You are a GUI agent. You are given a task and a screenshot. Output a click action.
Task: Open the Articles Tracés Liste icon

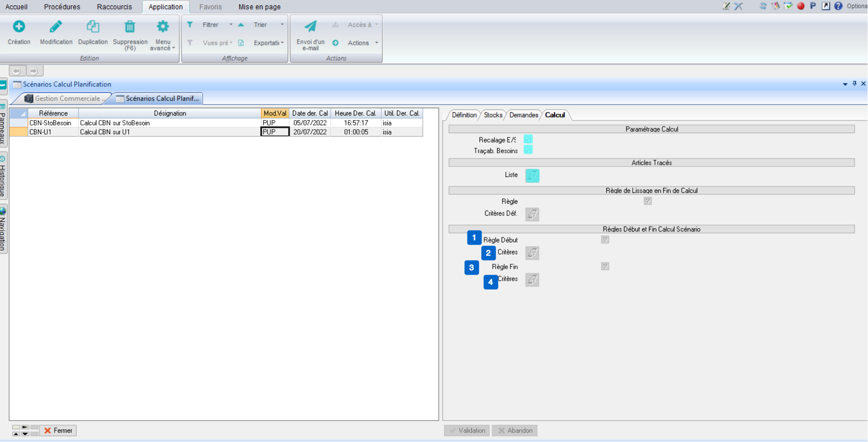click(x=532, y=176)
